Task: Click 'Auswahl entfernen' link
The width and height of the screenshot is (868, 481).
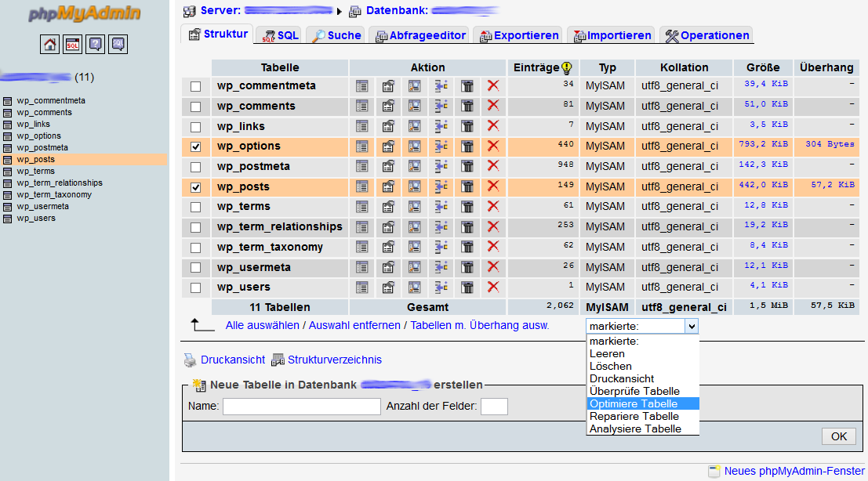Action: pos(354,326)
